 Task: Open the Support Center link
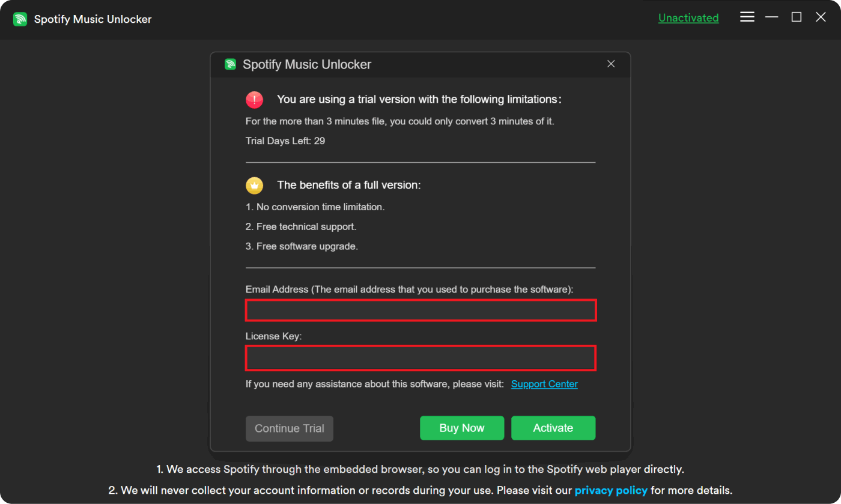[544, 384]
